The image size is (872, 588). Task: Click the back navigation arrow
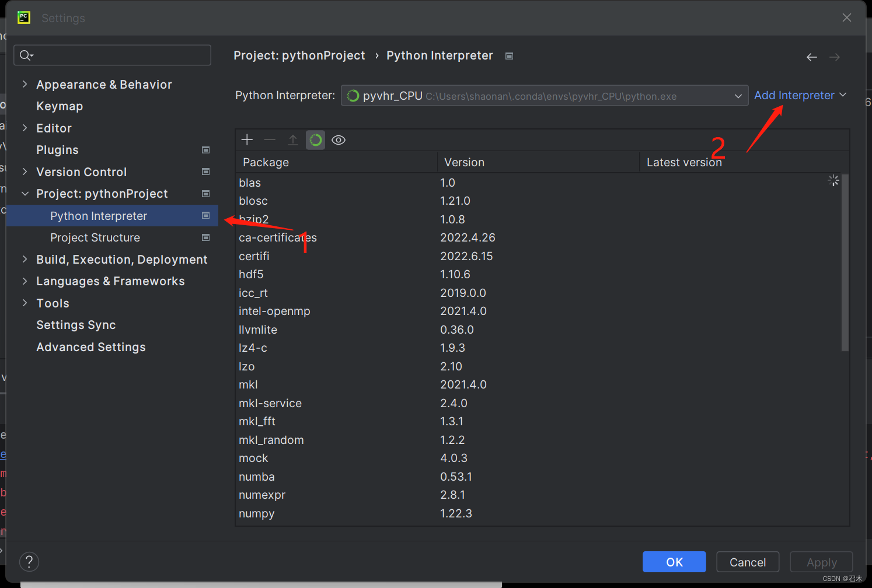[x=812, y=57]
